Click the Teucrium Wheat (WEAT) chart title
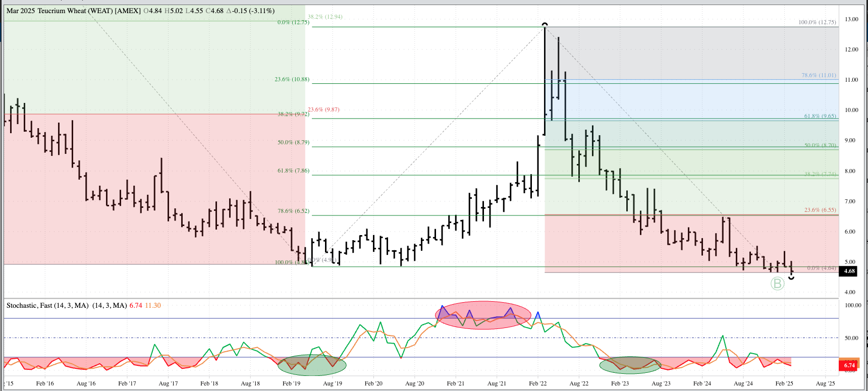Image resolution: width=868 pixels, height=391 pixels. tap(73, 11)
